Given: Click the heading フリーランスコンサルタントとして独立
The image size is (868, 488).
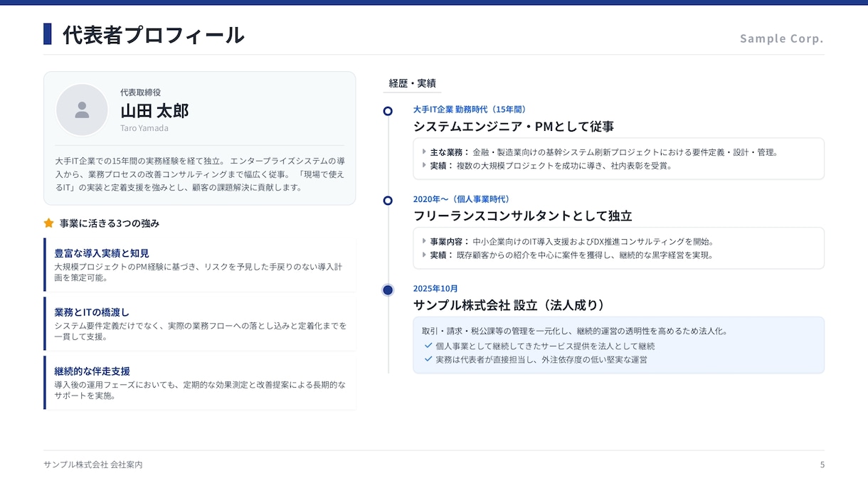Looking at the screenshot, I should click(x=523, y=216).
